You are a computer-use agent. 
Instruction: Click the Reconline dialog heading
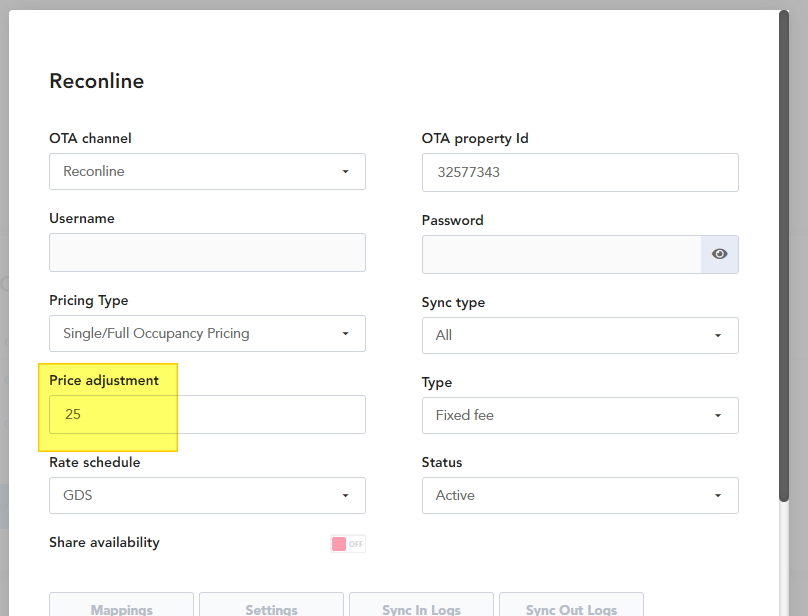click(x=96, y=81)
